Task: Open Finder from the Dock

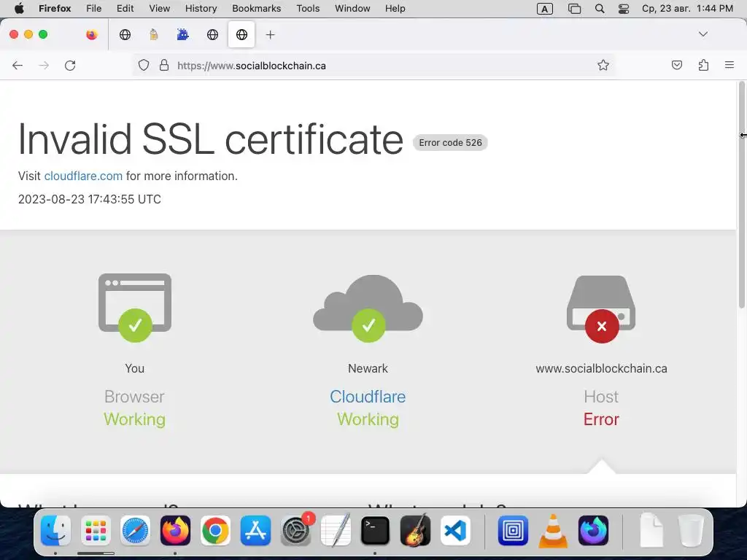Action: click(x=55, y=531)
